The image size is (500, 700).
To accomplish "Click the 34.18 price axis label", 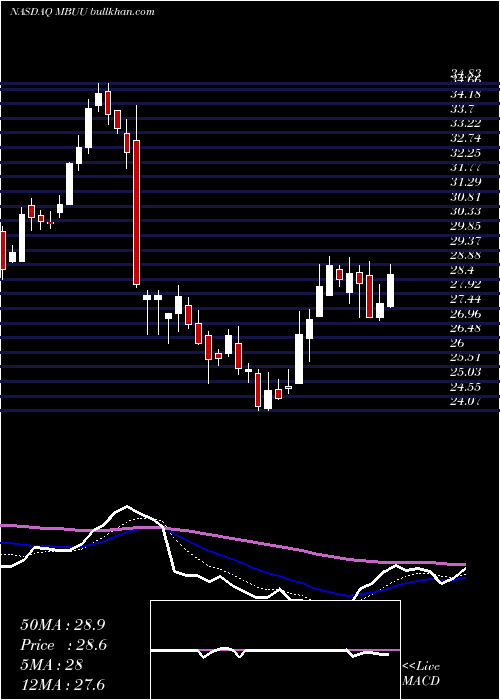I will click(465, 94).
